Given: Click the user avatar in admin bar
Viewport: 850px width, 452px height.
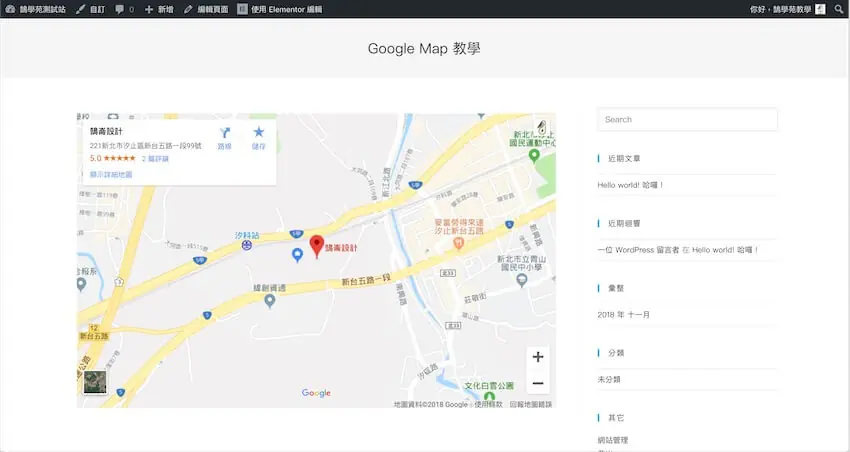Looking at the screenshot, I should [820, 9].
